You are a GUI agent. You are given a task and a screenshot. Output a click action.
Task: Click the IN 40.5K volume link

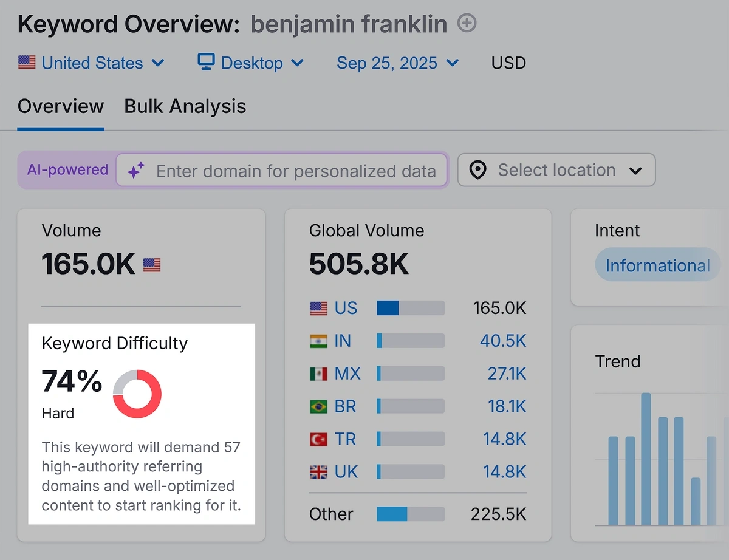click(x=502, y=341)
